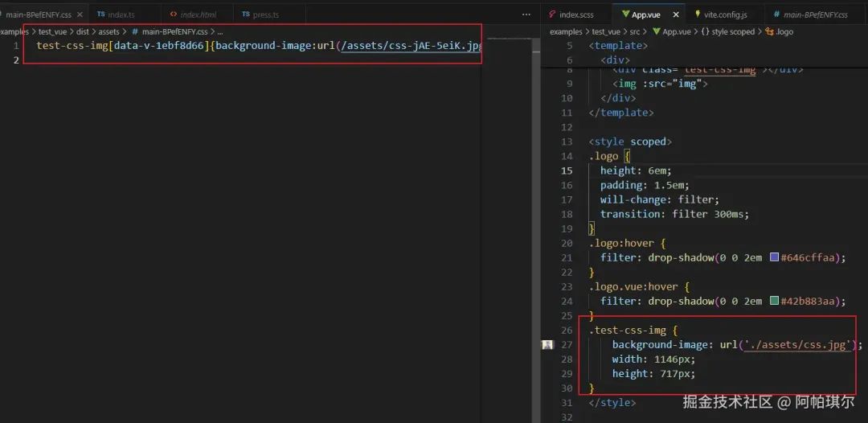Click the Vite icon on vite.config.js tab
The image size is (868, 423).
pos(698,14)
